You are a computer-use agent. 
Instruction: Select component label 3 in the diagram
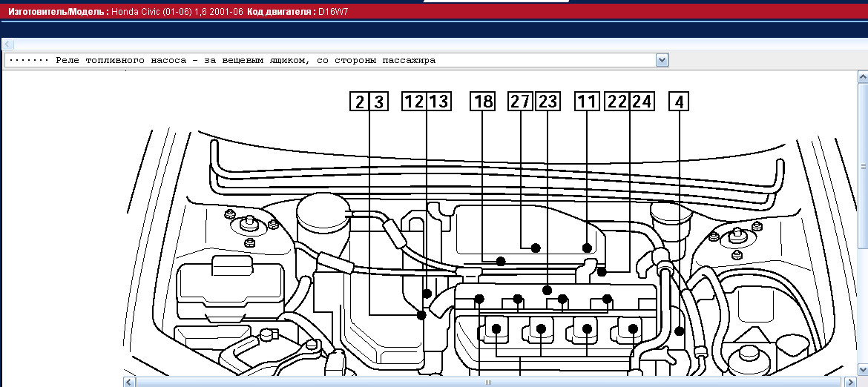click(378, 101)
